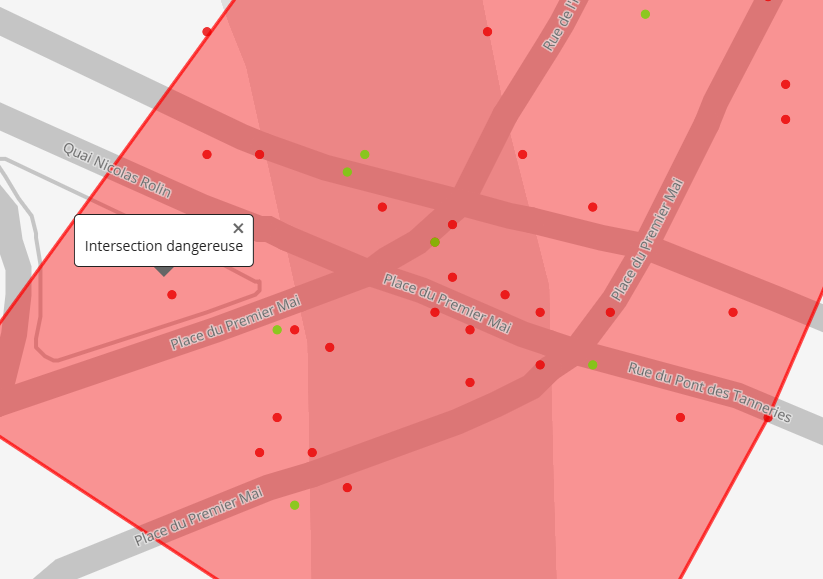The image size is (823, 579).
Task: Select the upper of the two neighbouring green markers
Action: coord(365,154)
